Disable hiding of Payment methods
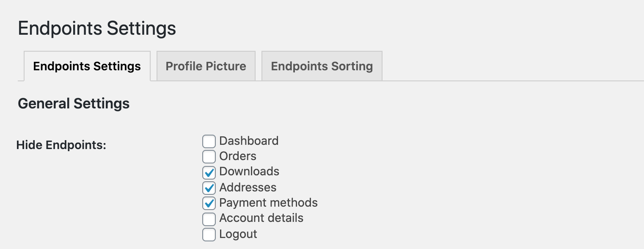Image resolution: width=644 pixels, height=249 pixels. coord(209,203)
